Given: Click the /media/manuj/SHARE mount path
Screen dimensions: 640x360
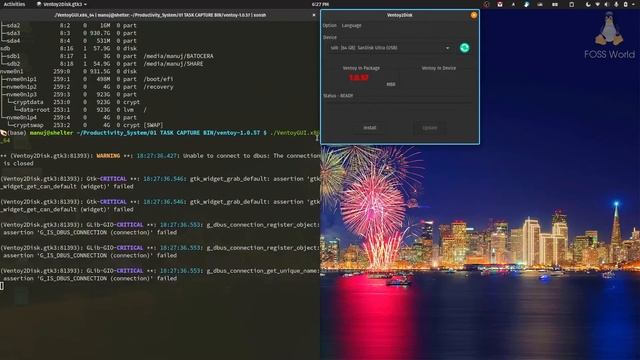Looking at the screenshot, I should pos(173,64).
